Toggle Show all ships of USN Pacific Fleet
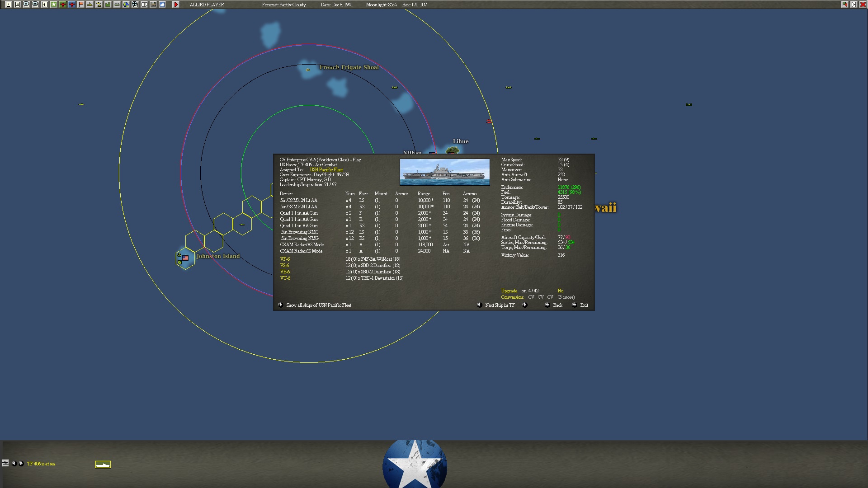This screenshot has height=488, width=868. pyautogui.click(x=280, y=305)
